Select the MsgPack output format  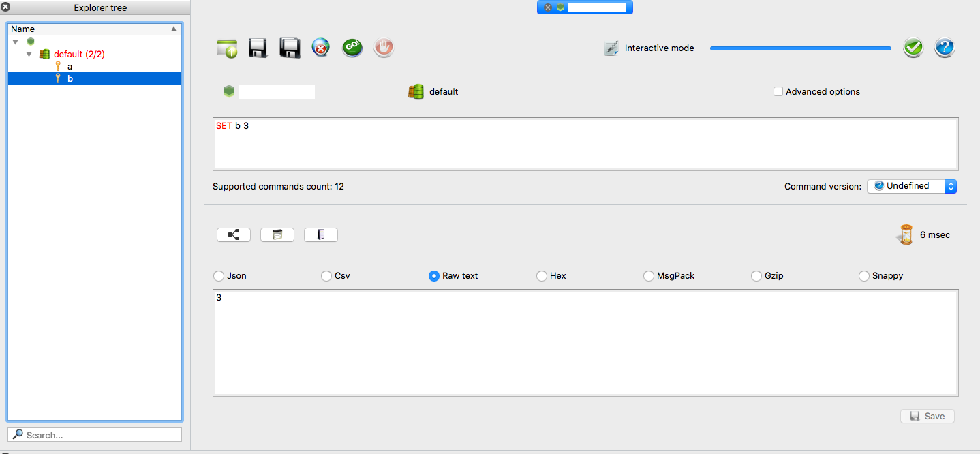click(649, 276)
